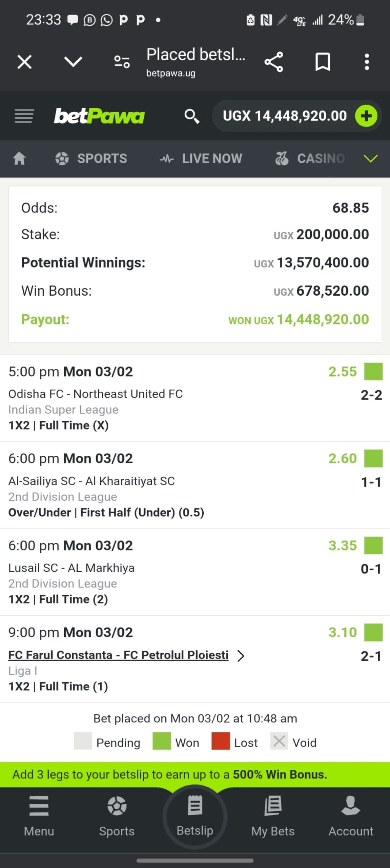Expand the navigation categories green chevron
The height and width of the screenshot is (868, 390).
tap(371, 158)
